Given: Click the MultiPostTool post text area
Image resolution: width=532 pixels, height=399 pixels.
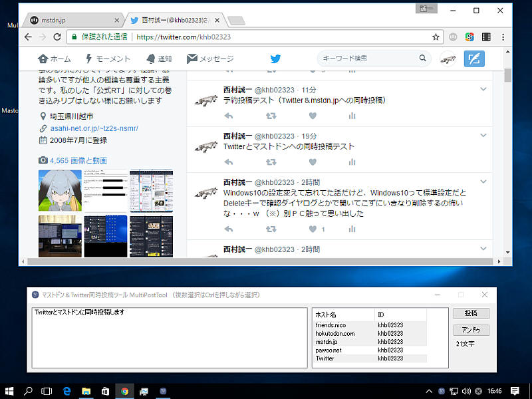Looking at the screenshot, I should pyautogui.click(x=170, y=338).
